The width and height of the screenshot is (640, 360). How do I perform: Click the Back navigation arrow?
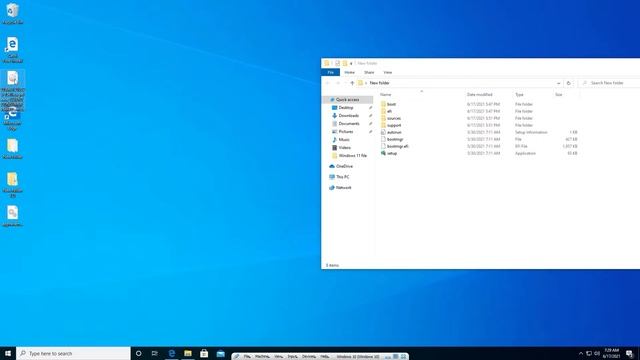click(x=327, y=83)
